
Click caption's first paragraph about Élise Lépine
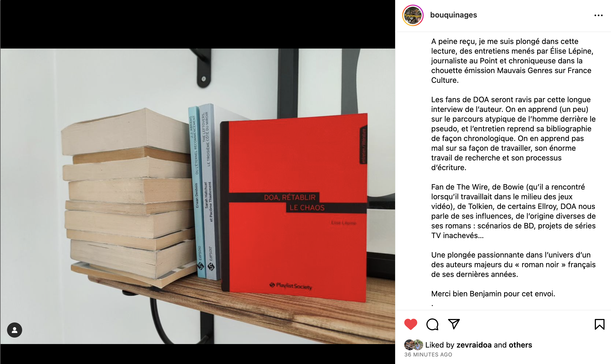click(512, 61)
